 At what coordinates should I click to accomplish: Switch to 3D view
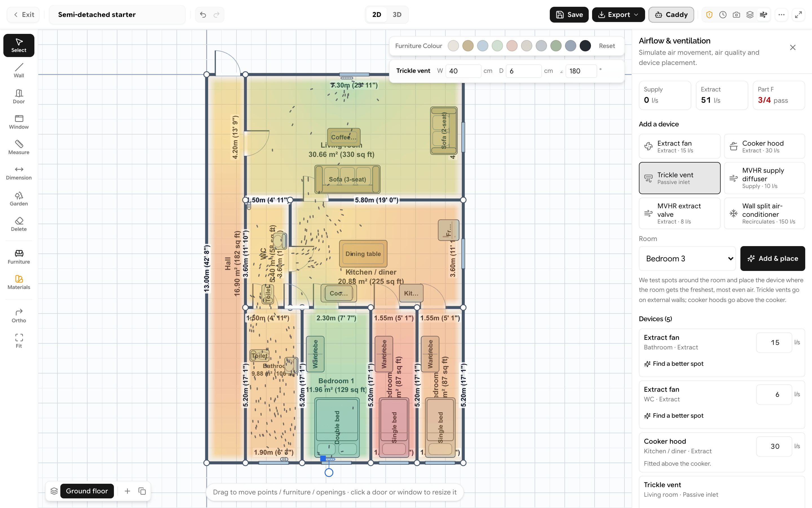click(x=397, y=14)
